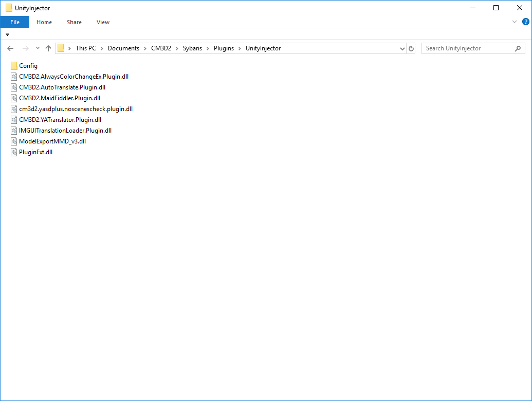
Task: Select Documents in the breadcrumb path
Action: coord(123,48)
